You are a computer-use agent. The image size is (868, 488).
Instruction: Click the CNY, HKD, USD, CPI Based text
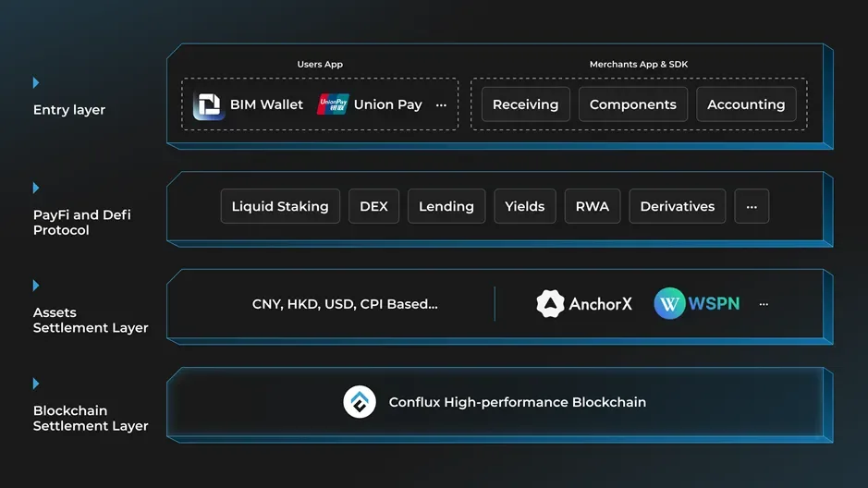pos(345,304)
